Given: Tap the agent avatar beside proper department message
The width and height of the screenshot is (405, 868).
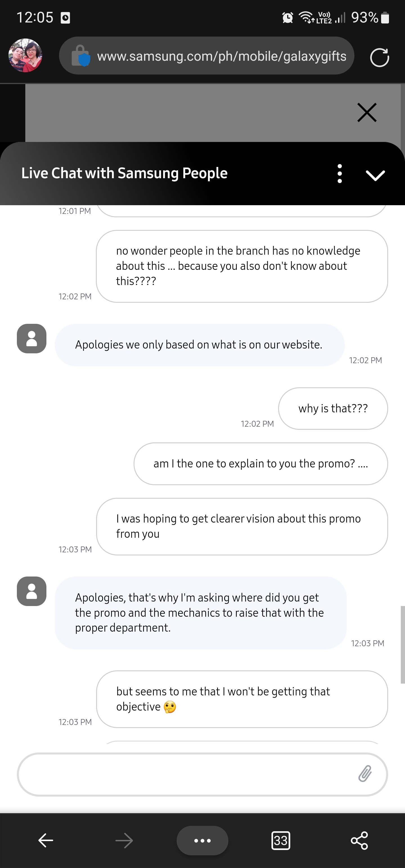Looking at the screenshot, I should (x=32, y=591).
